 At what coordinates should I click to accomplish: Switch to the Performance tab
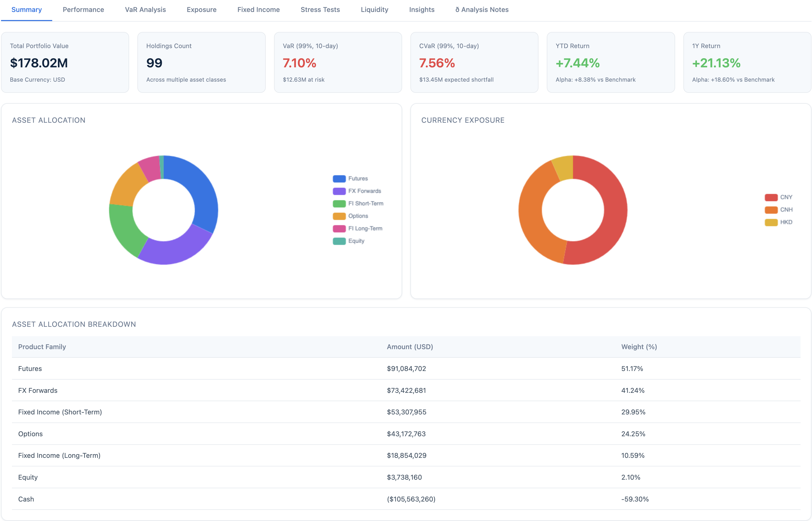pyautogui.click(x=83, y=9)
